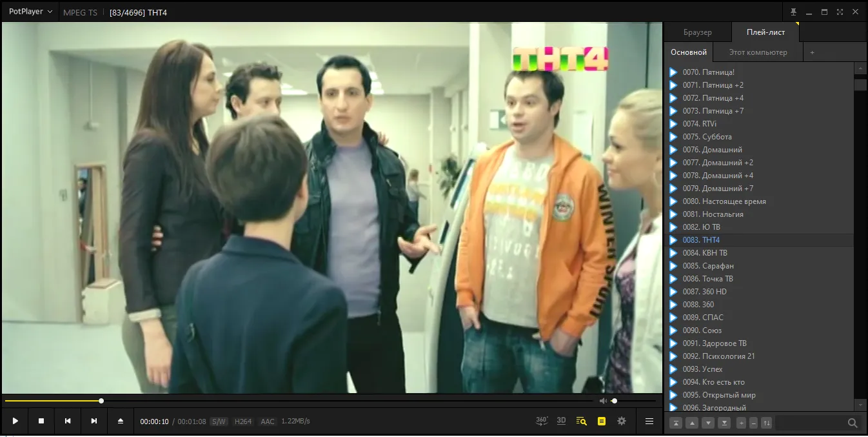The image size is (868, 437).
Task: Click the playlist search input field
Action: 811,423
